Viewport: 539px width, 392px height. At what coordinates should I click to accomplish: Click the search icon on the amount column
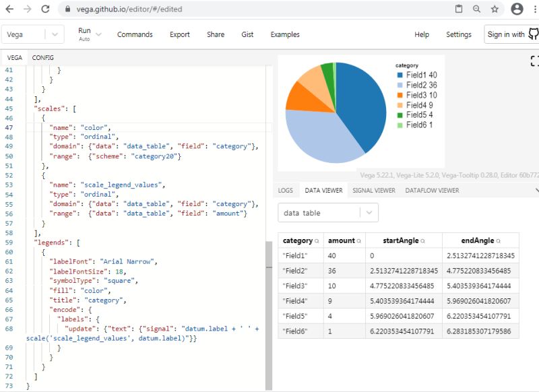[x=357, y=240]
